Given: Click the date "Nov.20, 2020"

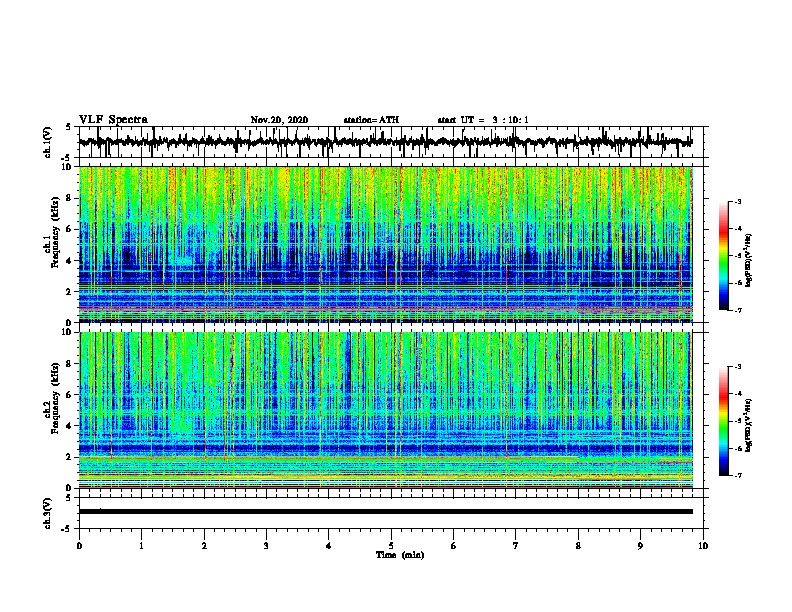Looking at the screenshot, I should 279,120.
